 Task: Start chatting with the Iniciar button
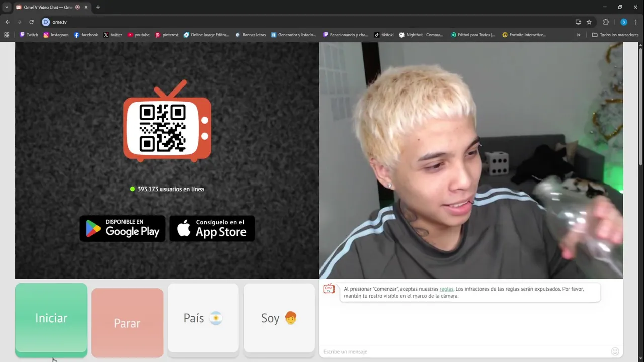click(51, 320)
